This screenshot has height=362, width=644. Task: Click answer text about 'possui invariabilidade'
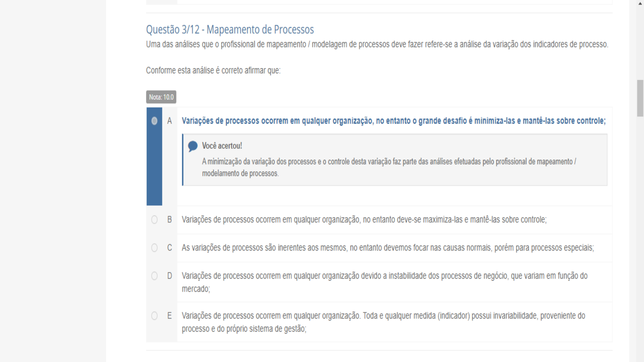(504, 316)
